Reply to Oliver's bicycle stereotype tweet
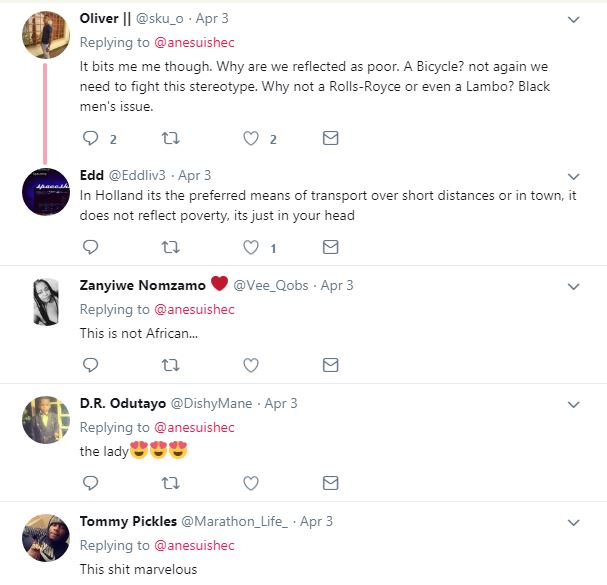Image resolution: width=607 pixels, height=585 pixels. [90, 138]
